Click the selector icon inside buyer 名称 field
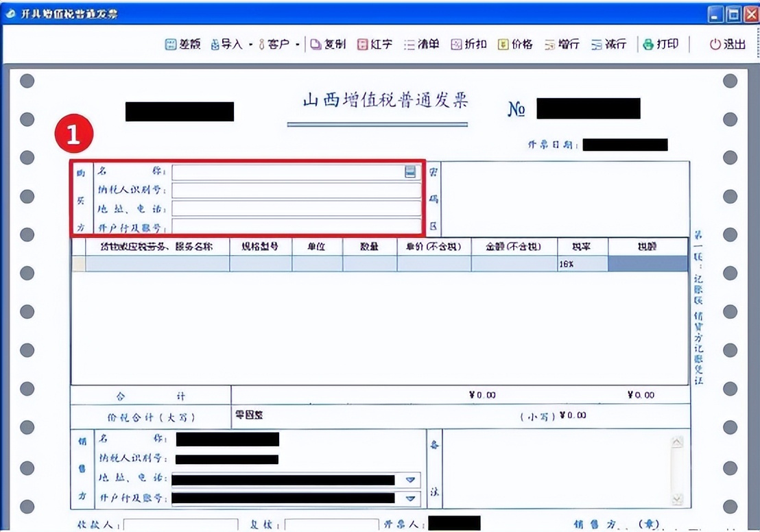Viewport: 760px width, 532px height. click(410, 172)
